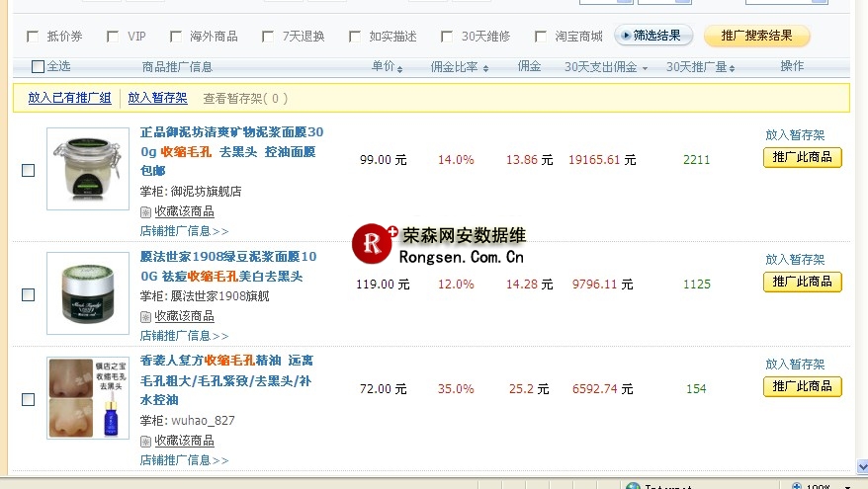Enable the 7天退换 filter checkbox
This screenshot has height=489, width=868.
(268, 37)
